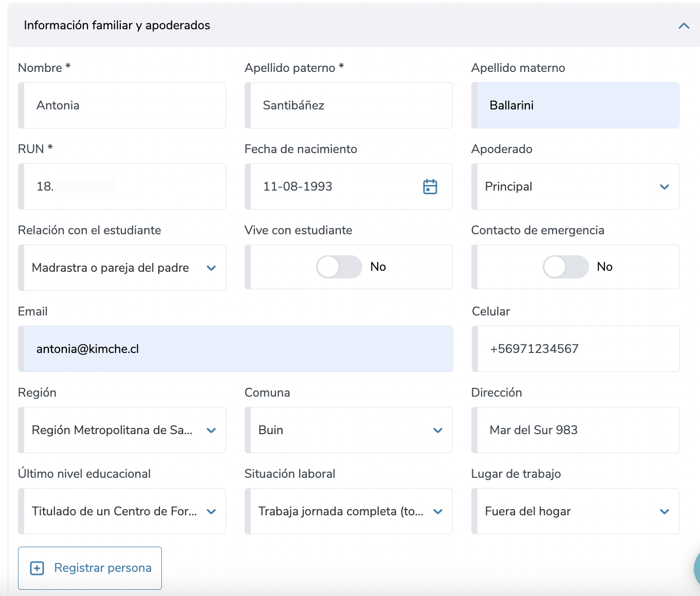Viewport: 700px width, 596px height.
Task: Click the Registrar persona button
Action: (90, 568)
